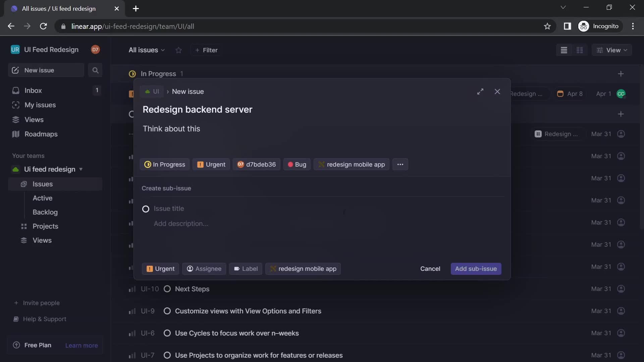This screenshot has width=644, height=362.
Task: Select the Roadmaps item in sidebar
Action: click(x=41, y=134)
